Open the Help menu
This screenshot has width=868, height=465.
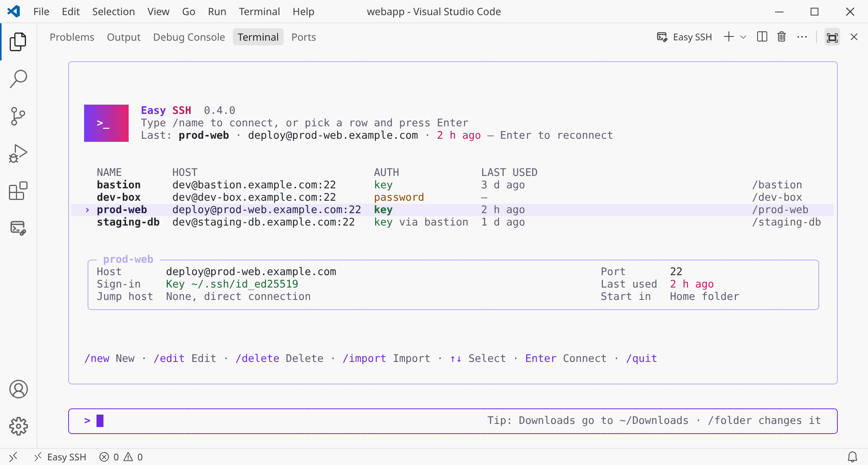pyautogui.click(x=303, y=12)
